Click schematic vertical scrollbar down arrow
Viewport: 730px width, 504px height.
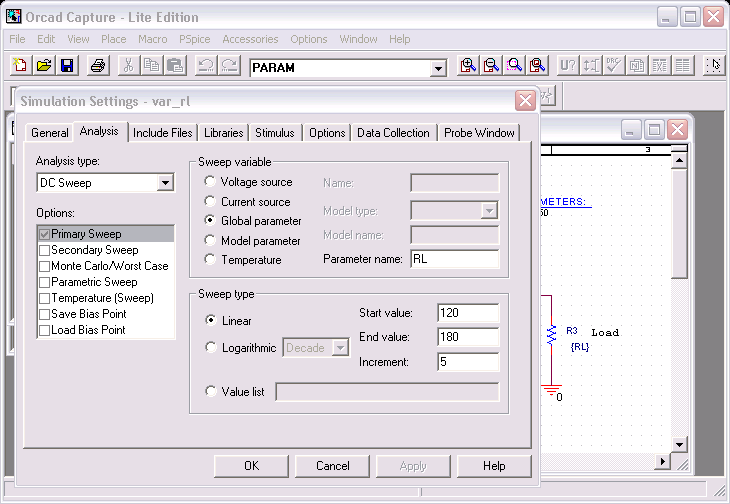coord(679,444)
